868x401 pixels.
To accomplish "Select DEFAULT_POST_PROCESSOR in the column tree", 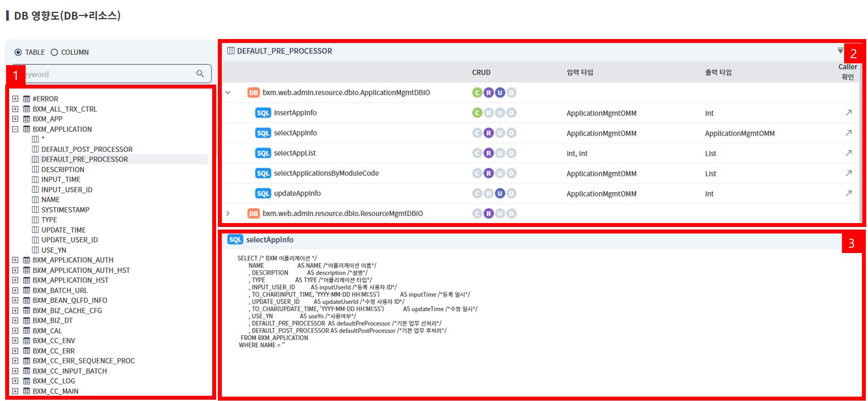I will [x=87, y=149].
